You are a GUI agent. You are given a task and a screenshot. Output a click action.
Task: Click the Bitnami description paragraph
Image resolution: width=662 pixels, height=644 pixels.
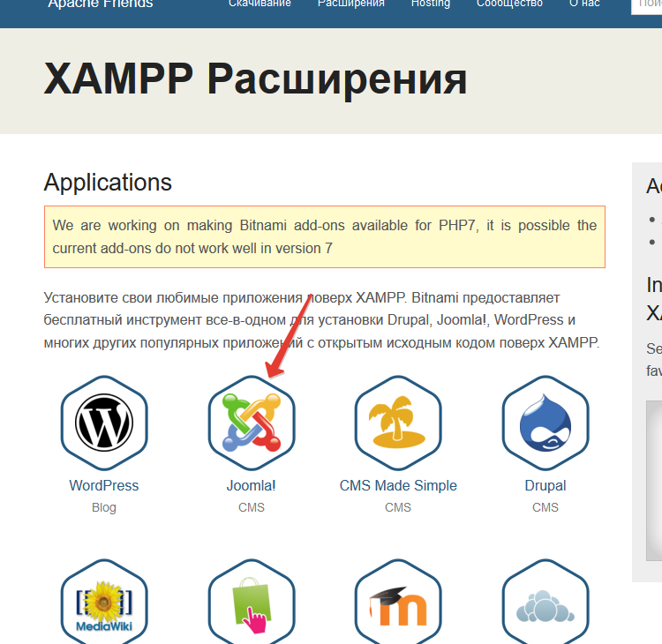(x=321, y=320)
